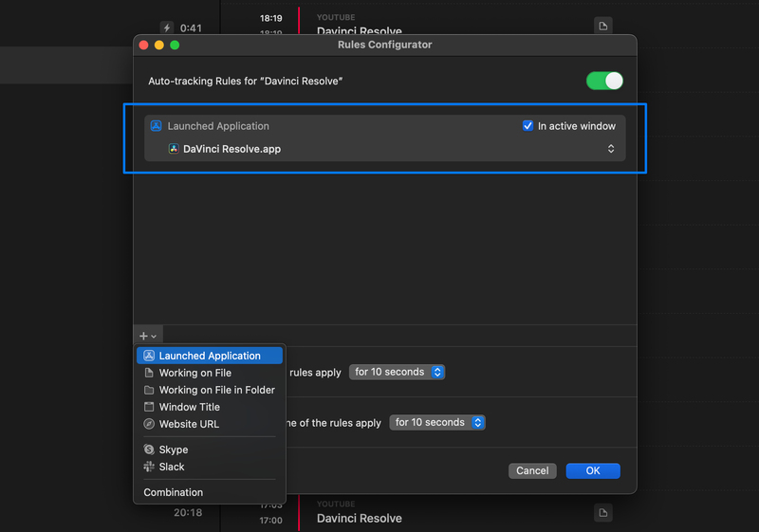Click the Launched Application rule icon in the rule row
The width and height of the screenshot is (759, 532).
tap(156, 126)
